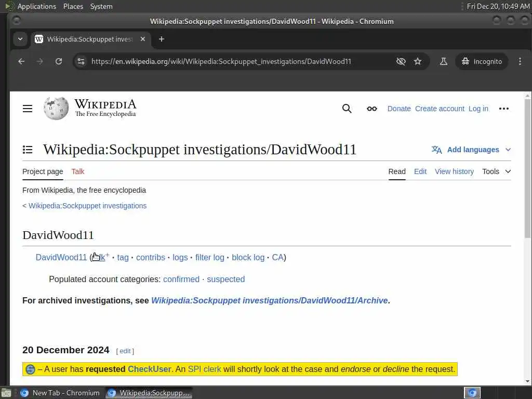Click the CA link
The height and width of the screenshot is (399, 532).
[277, 258]
